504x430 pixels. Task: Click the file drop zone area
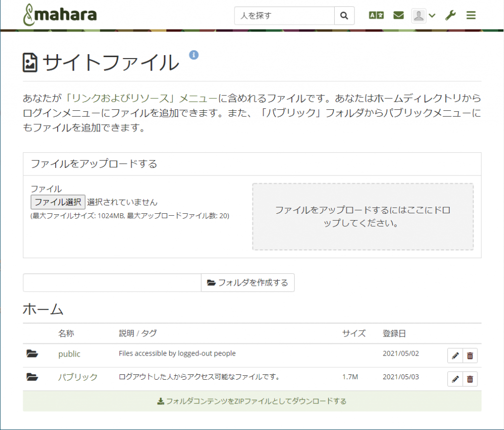pos(363,217)
